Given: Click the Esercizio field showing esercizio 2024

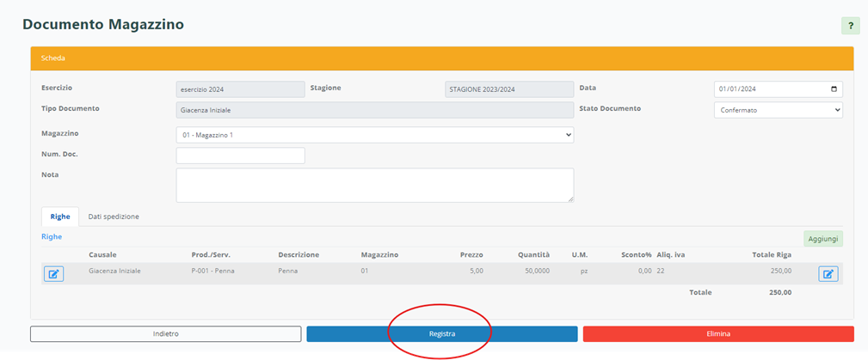Looking at the screenshot, I should pos(240,89).
